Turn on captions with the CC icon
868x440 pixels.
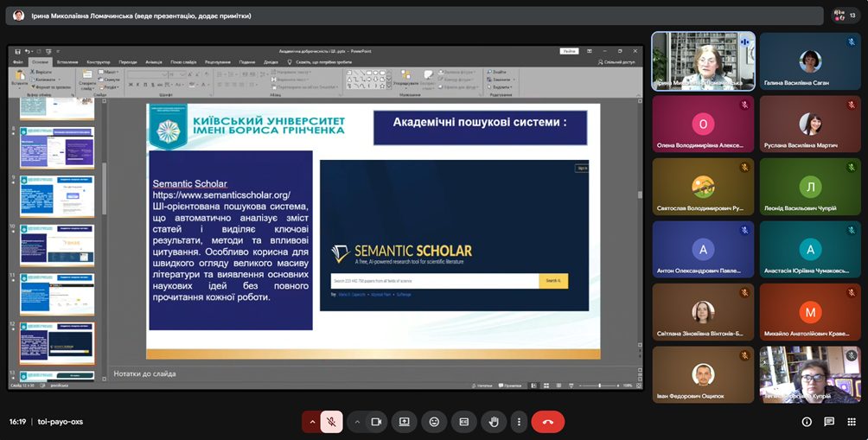tap(463, 422)
